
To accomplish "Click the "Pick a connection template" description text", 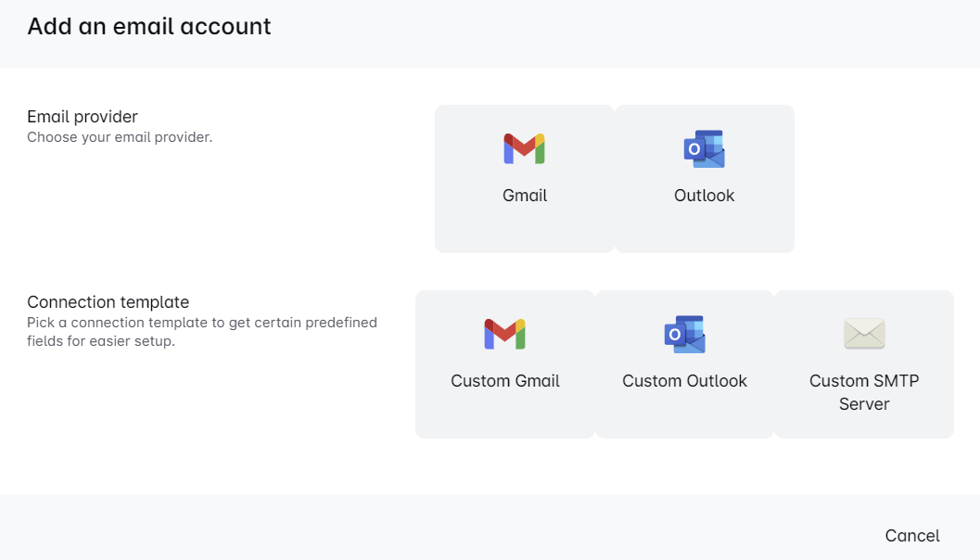I will (x=201, y=332).
